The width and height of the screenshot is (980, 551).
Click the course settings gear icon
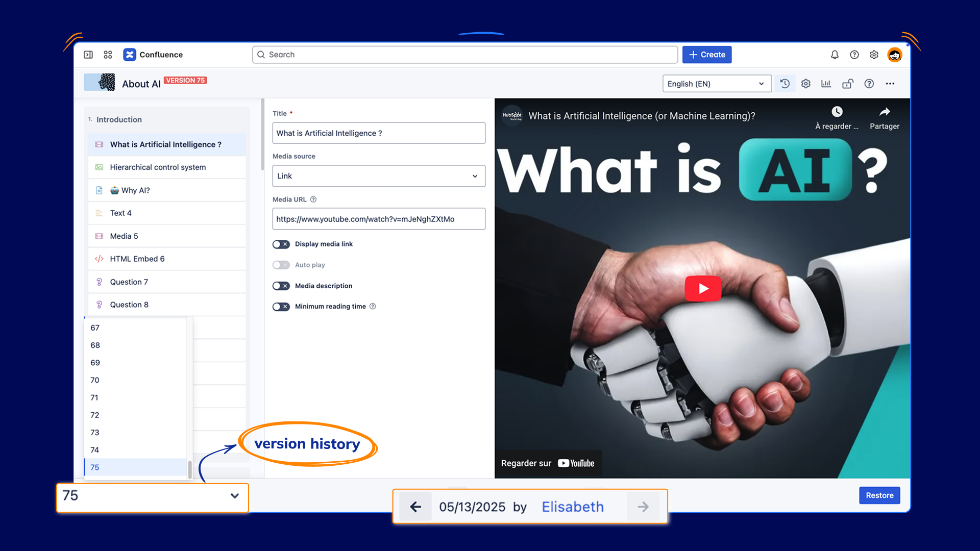click(x=805, y=84)
